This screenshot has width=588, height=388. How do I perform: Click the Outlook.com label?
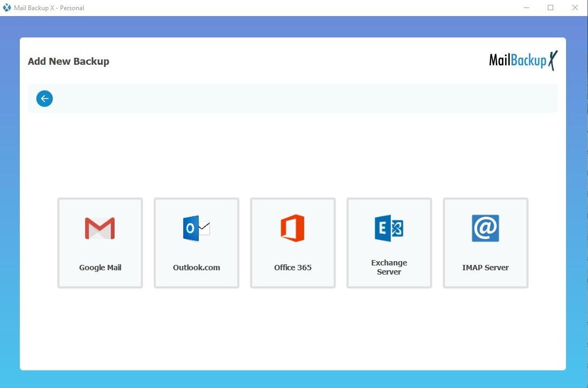197,268
